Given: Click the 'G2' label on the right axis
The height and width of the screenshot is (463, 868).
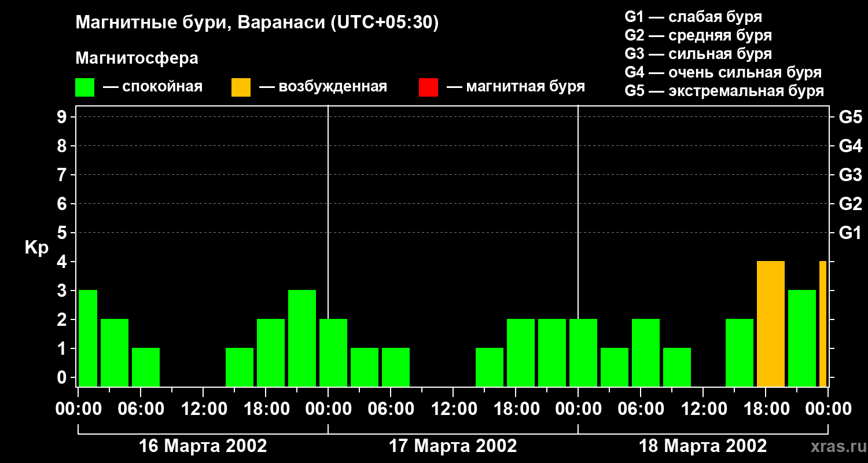Looking at the screenshot, I should [x=850, y=204].
